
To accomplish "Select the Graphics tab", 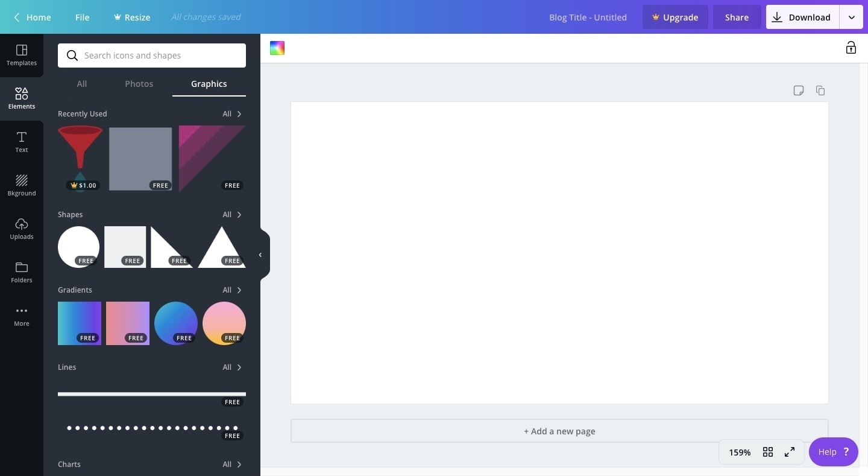I will (209, 84).
